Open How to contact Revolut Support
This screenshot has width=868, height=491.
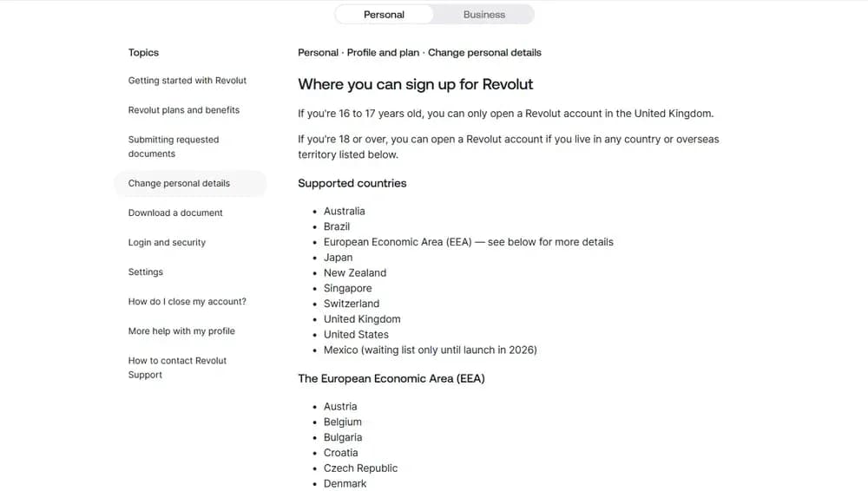(177, 368)
